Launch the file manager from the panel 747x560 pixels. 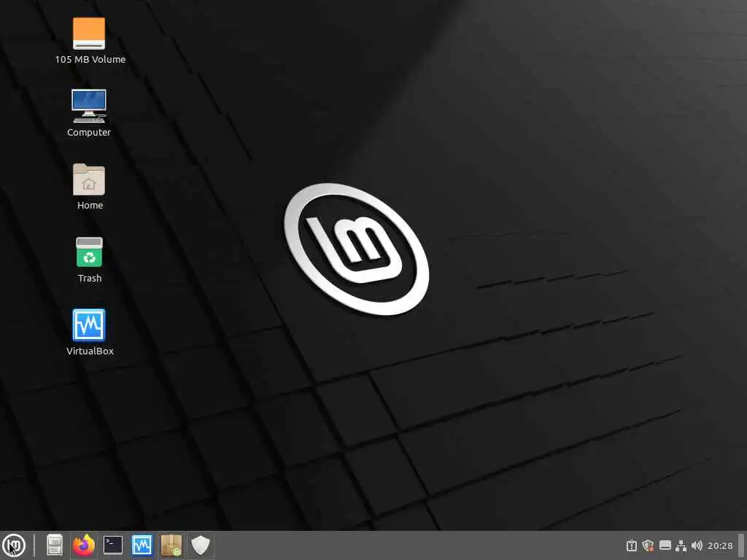(x=55, y=545)
